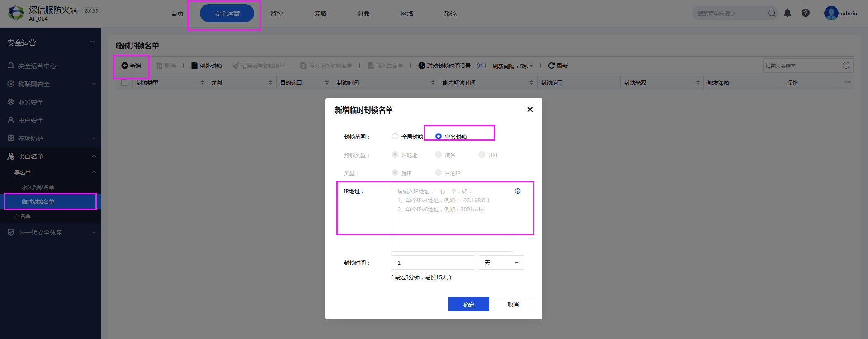Click the 取消 button in dialog
868x339 pixels.
point(513,304)
